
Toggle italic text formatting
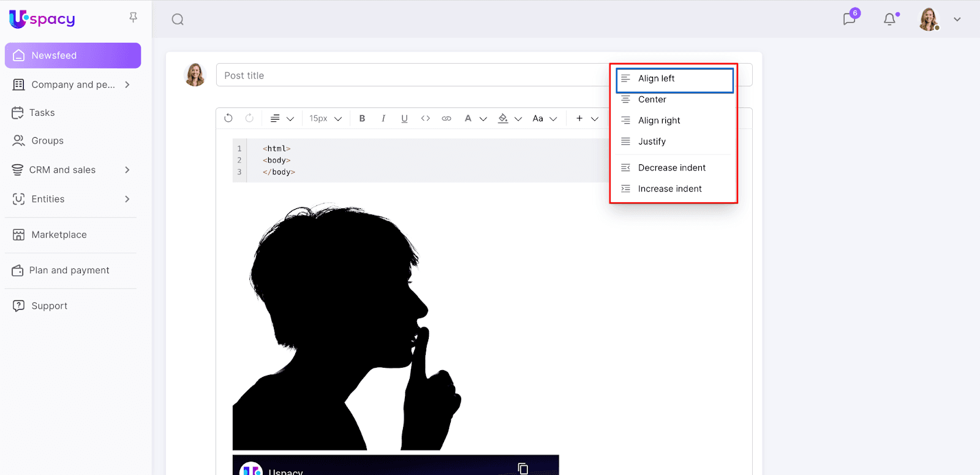383,118
